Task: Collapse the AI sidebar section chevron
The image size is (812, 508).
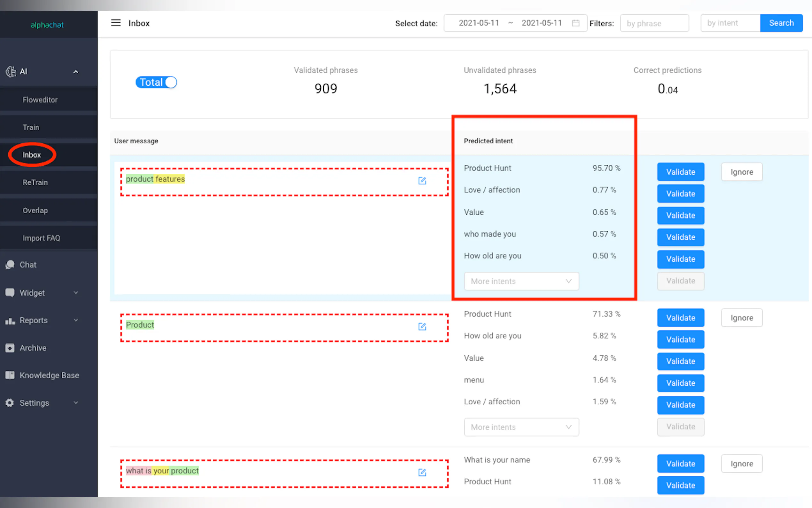Action: point(76,72)
